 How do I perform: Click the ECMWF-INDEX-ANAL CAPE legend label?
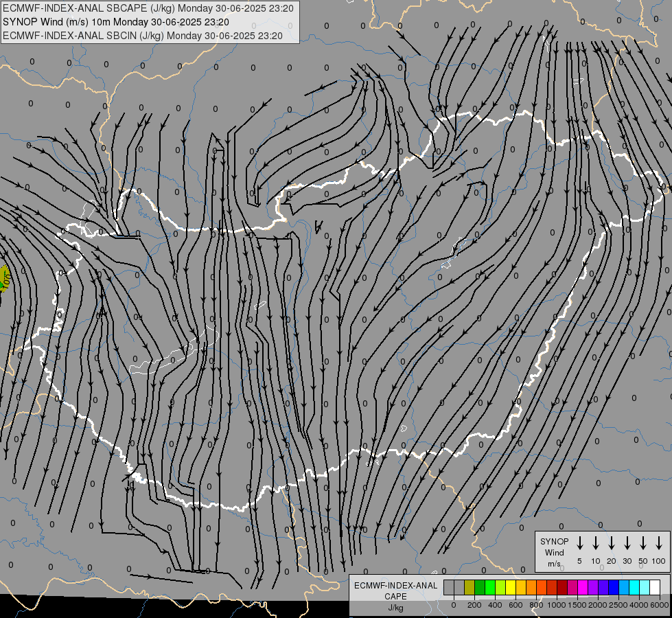(395, 591)
